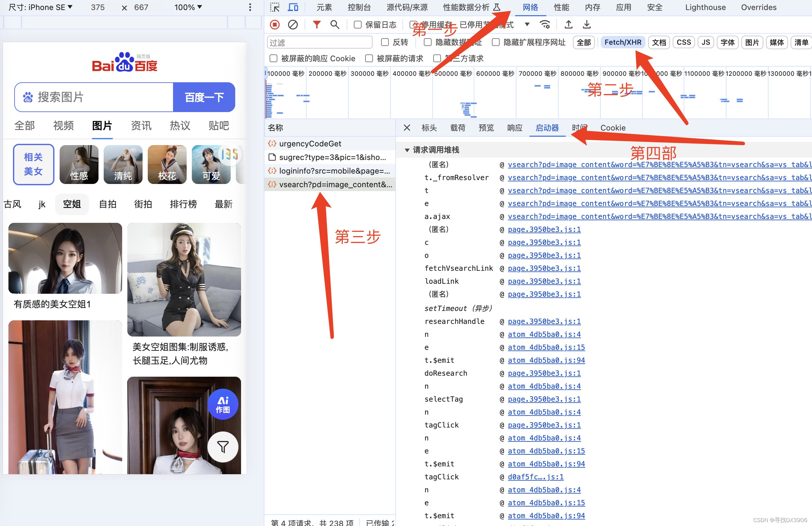Enable 被屏蔽的响应 Cookie checkbox
The width and height of the screenshot is (812, 526).
[x=273, y=59]
